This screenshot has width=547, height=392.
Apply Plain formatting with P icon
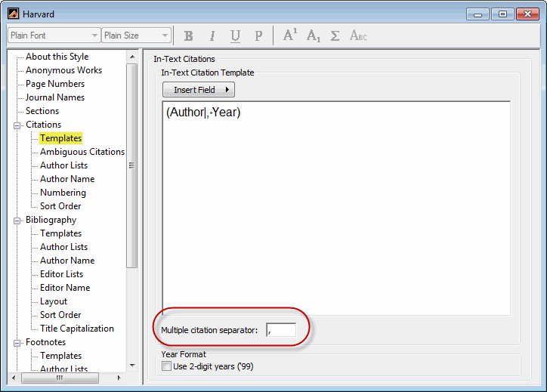[x=258, y=36]
